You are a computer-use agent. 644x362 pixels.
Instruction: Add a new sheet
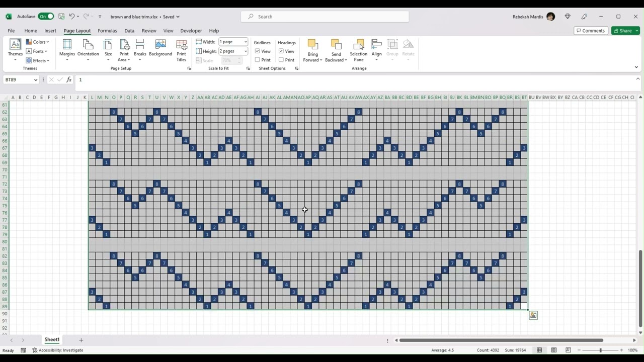pos(81,340)
